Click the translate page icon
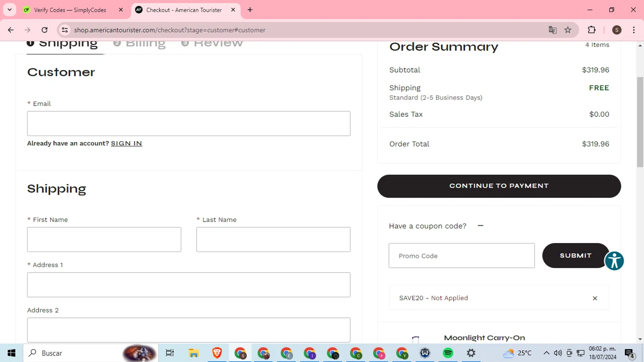The image size is (644, 362). point(553,30)
